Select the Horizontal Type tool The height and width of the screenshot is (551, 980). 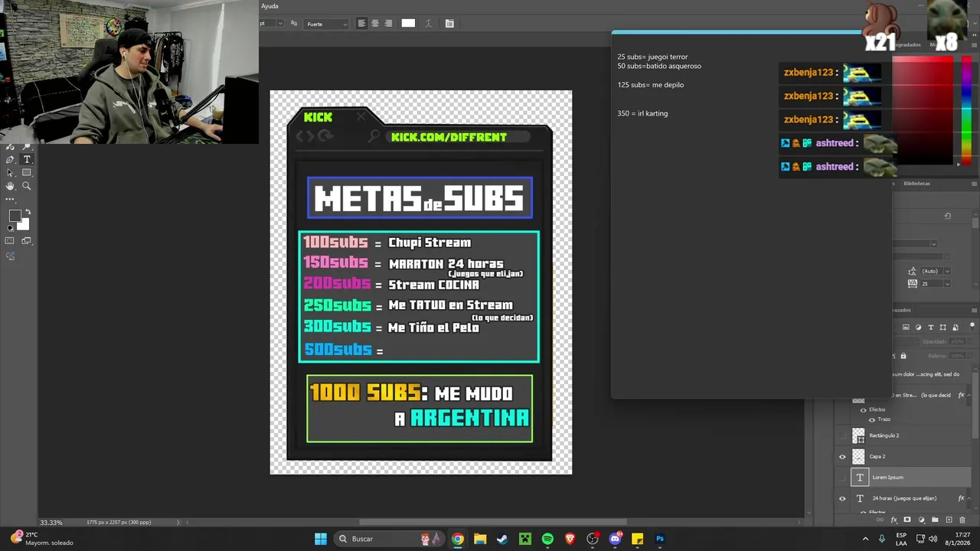(x=26, y=159)
